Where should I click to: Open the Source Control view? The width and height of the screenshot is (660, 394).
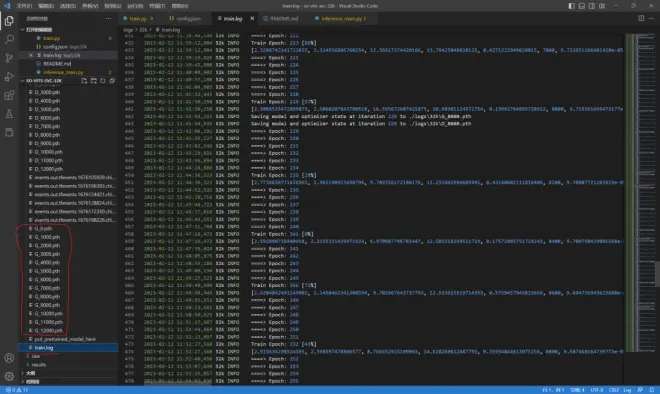click(x=9, y=58)
